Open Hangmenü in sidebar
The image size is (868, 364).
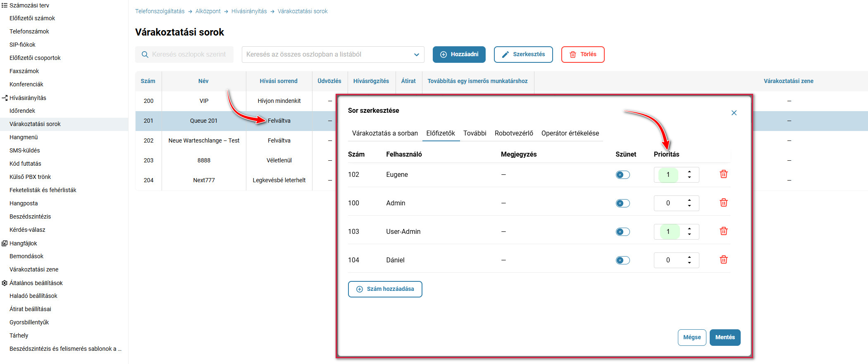tap(24, 137)
